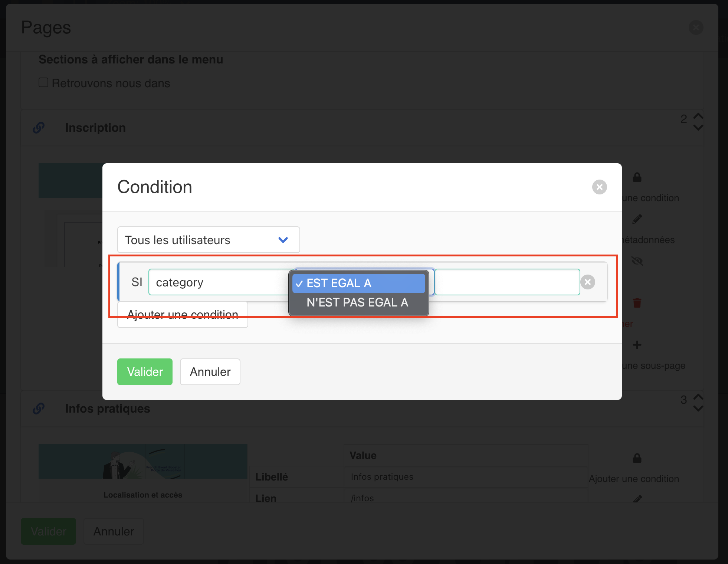Click the plus icon to add sous-page
Viewport: 728px width, 564px height.
click(637, 345)
